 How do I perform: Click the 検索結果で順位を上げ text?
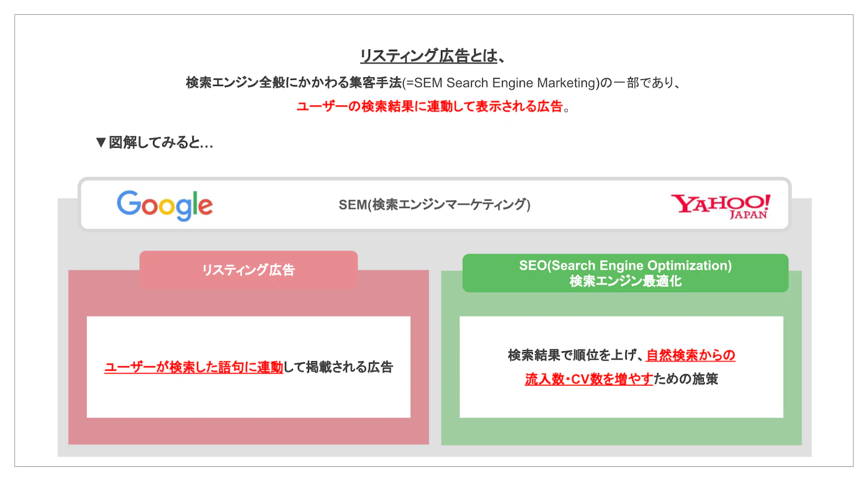pyautogui.click(x=573, y=355)
